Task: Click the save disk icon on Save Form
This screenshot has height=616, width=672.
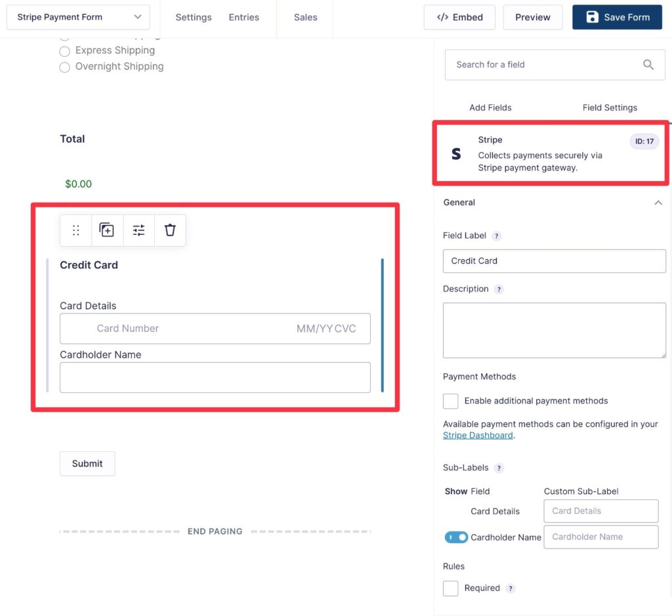Action: point(593,17)
